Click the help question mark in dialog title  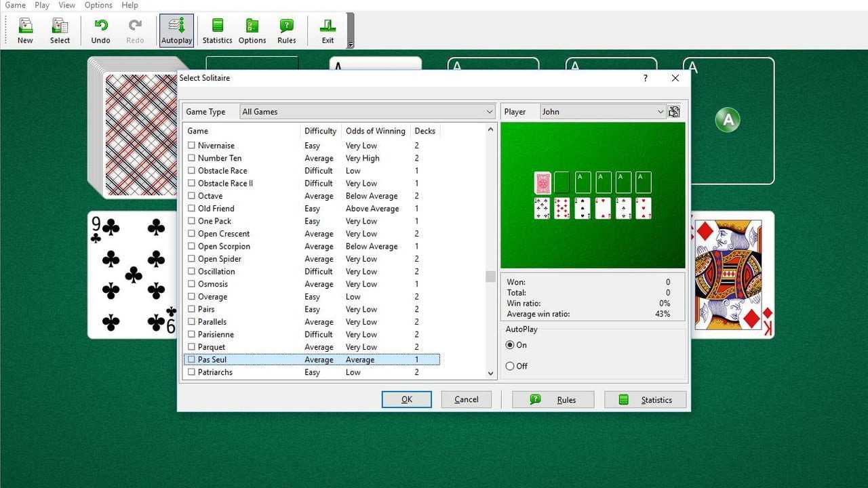(645, 78)
